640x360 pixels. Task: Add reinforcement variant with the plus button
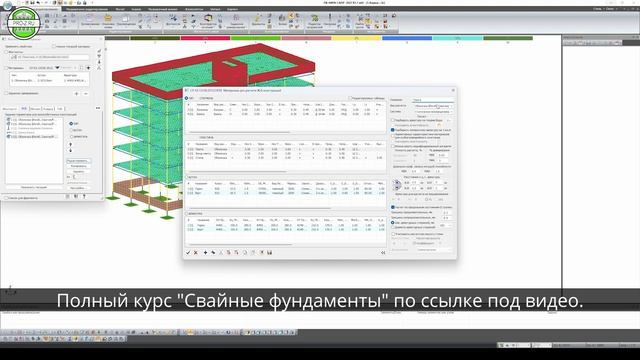coord(76,93)
